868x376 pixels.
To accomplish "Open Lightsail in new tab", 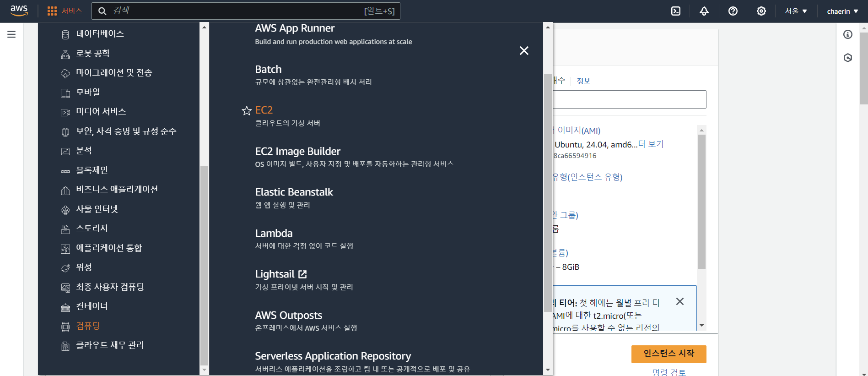I will tap(280, 274).
